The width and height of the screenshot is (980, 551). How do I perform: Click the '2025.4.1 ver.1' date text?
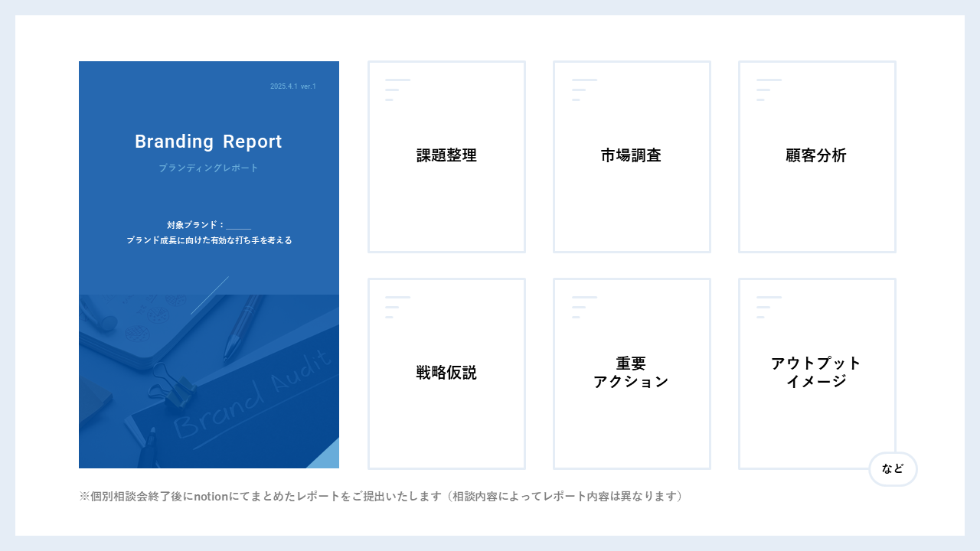click(x=293, y=86)
